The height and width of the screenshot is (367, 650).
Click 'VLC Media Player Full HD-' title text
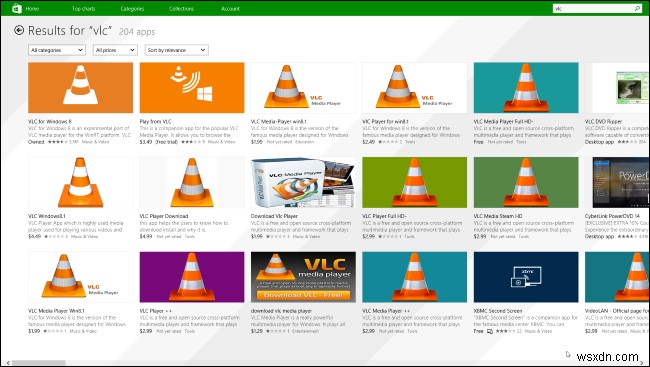pos(503,122)
